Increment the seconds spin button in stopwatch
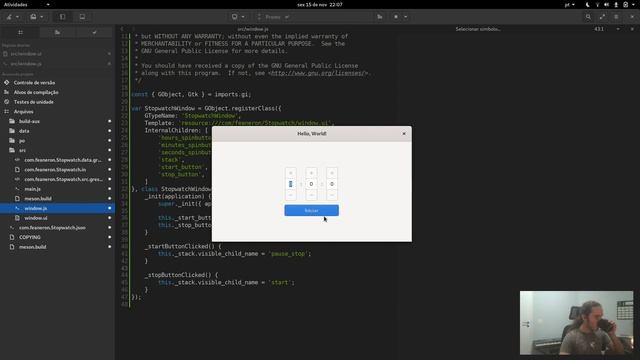The height and width of the screenshot is (360, 640). pos(332,173)
